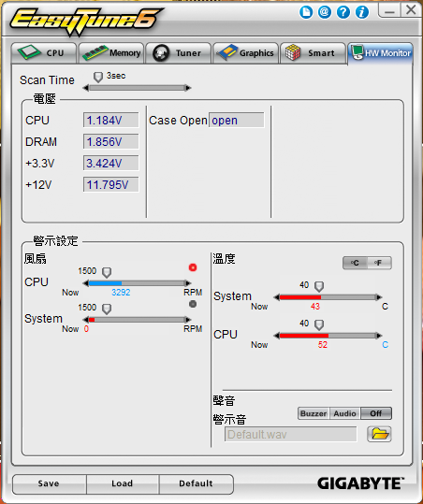Viewport: 423px width, 504px height.
Task: Open the Graphics tab
Action: tap(246, 53)
